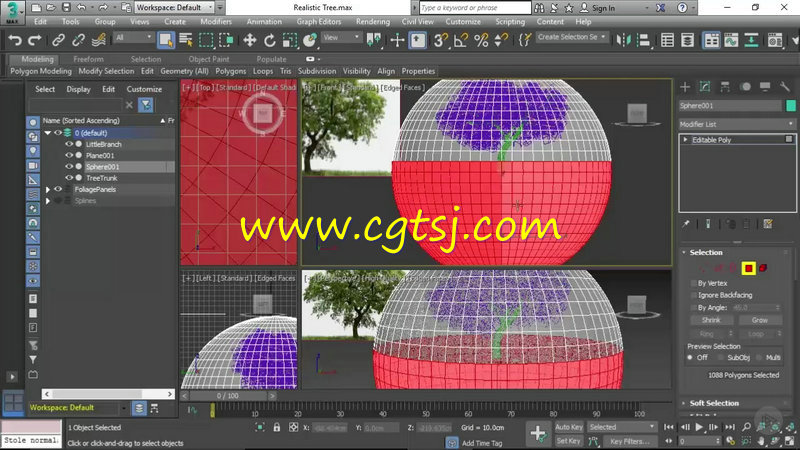This screenshot has height=450, width=800.
Task: Hide the Plane001 object eye icon
Action: 69,155
